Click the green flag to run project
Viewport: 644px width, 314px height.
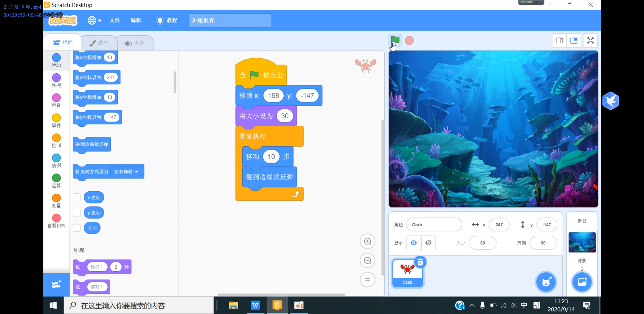395,40
